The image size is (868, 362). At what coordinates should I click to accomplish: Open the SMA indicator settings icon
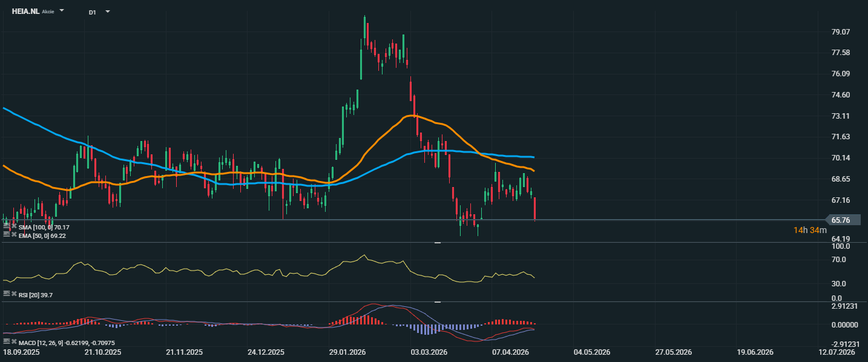click(x=6, y=226)
